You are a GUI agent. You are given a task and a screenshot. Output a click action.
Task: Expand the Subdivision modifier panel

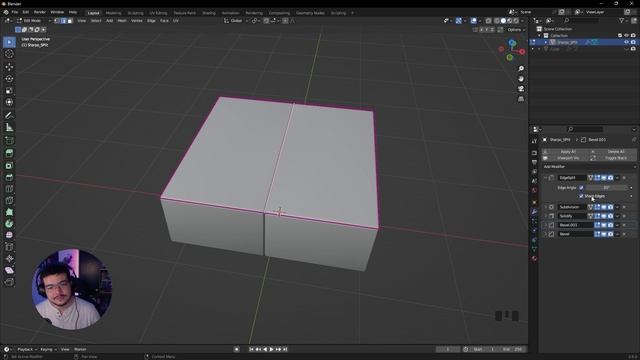(545, 207)
